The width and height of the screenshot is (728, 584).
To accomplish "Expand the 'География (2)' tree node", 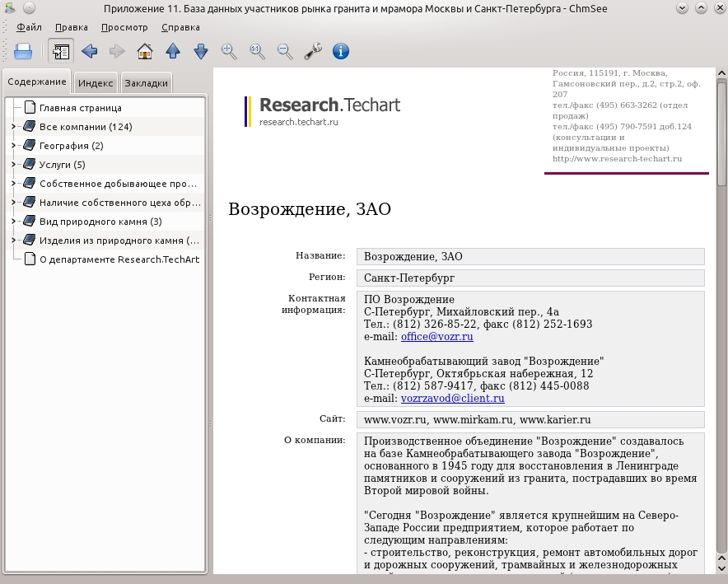I will [x=13, y=145].
